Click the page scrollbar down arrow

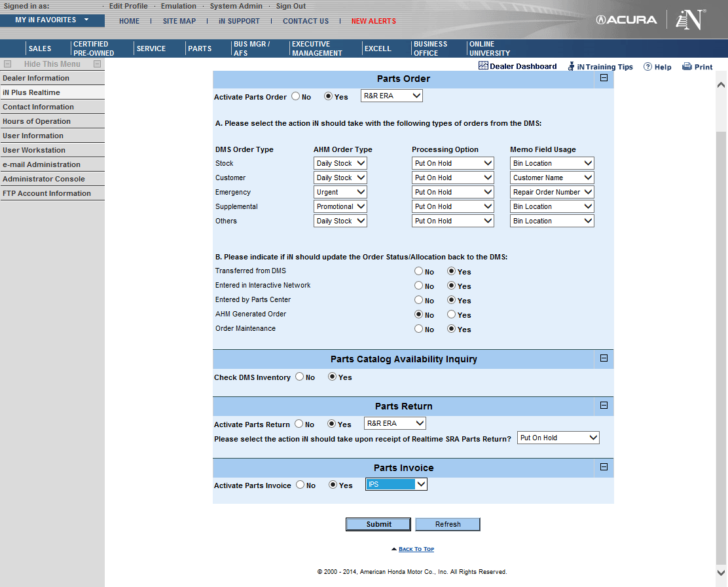[721, 573]
